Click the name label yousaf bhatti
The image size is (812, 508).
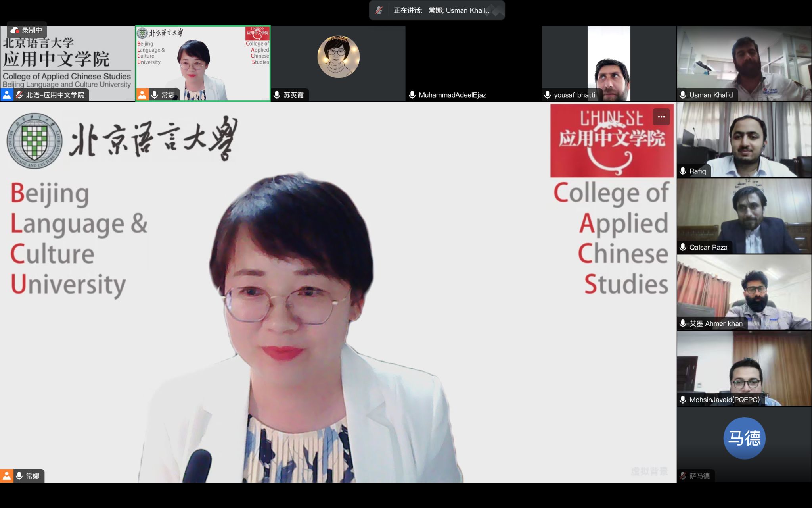[575, 95]
